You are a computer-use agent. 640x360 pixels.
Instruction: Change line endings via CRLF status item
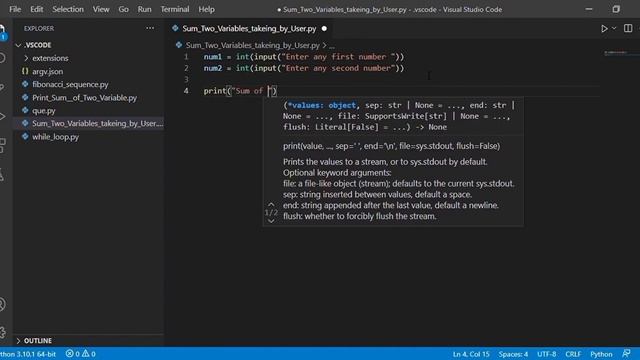(x=573, y=354)
